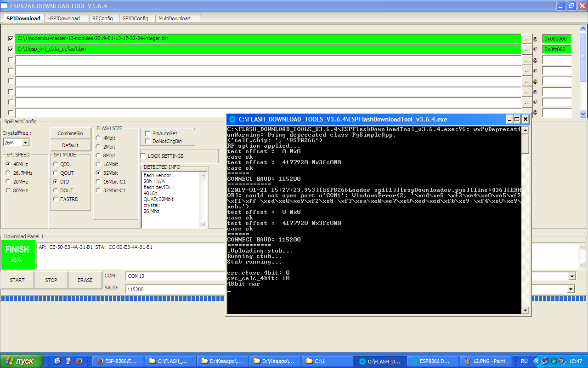Click the green shield icon in system tray
Screen dimensions: 588x368
[554, 361]
